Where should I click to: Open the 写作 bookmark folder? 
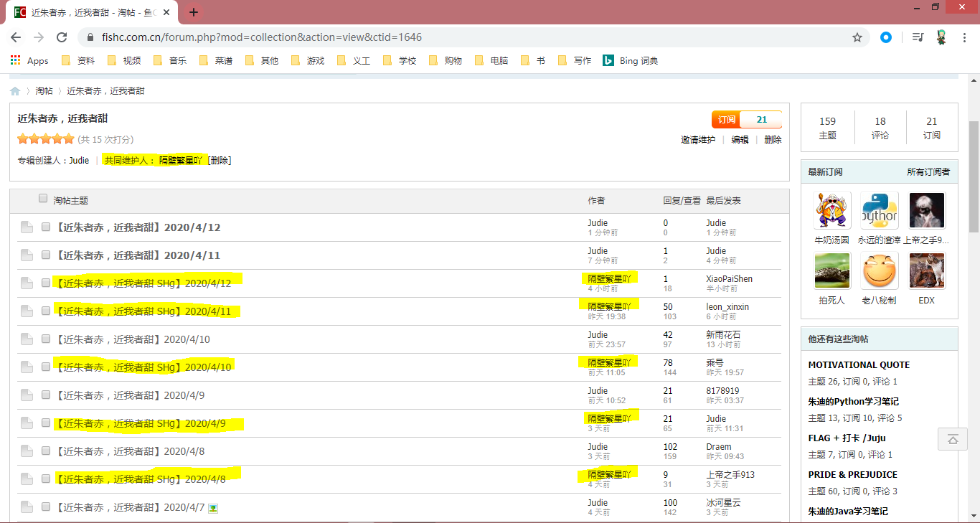(575, 61)
